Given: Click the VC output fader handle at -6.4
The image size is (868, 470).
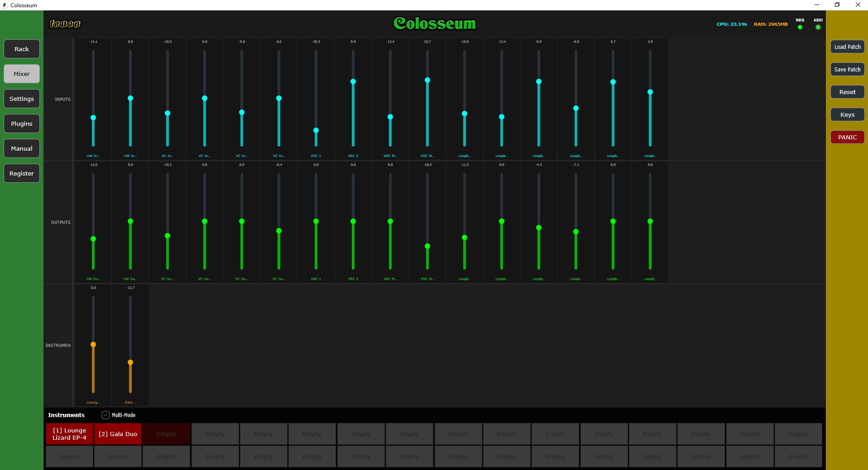Looking at the screenshot, I should [x=279, y=231].
